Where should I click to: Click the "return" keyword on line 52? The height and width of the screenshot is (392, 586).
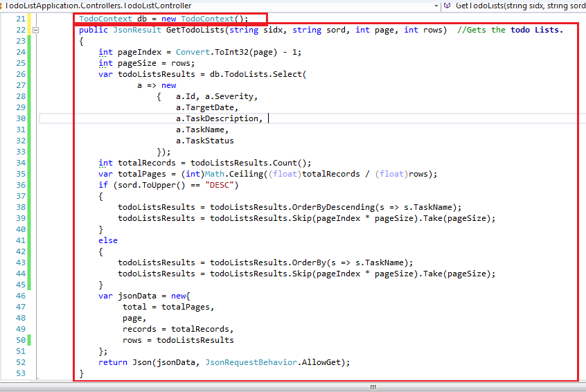click(113, 362)
